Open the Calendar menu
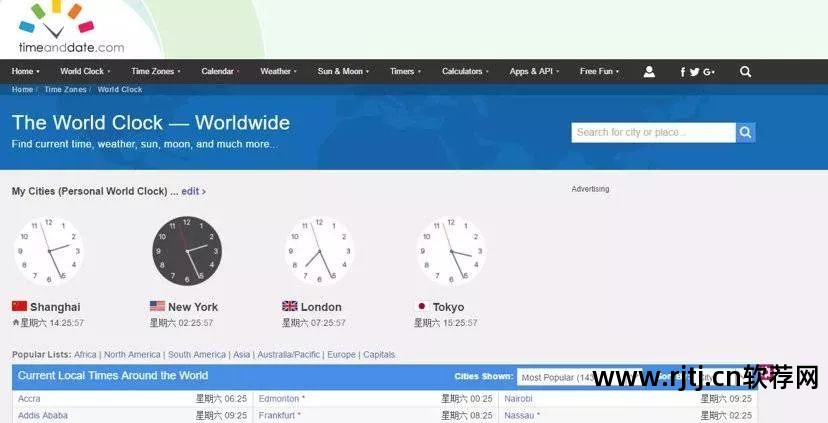The height and width of the screenshot is (423, 828). click(220, 71)
